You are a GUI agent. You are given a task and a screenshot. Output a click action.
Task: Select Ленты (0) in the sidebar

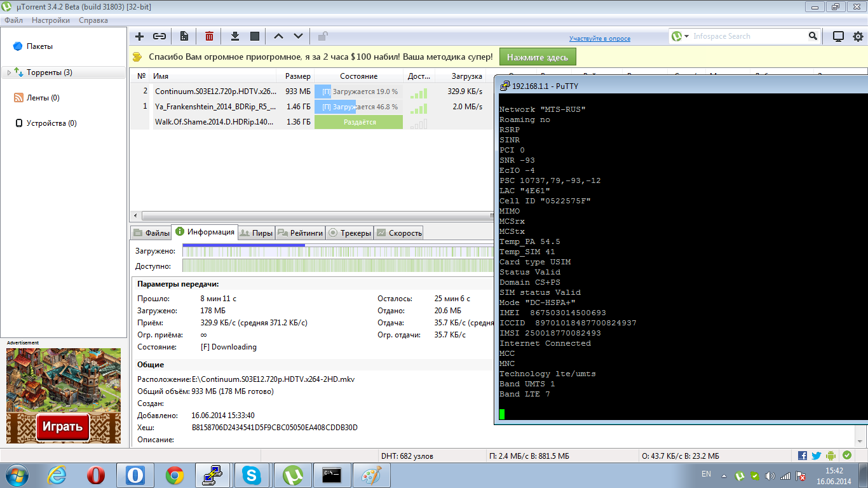(43, 98)
